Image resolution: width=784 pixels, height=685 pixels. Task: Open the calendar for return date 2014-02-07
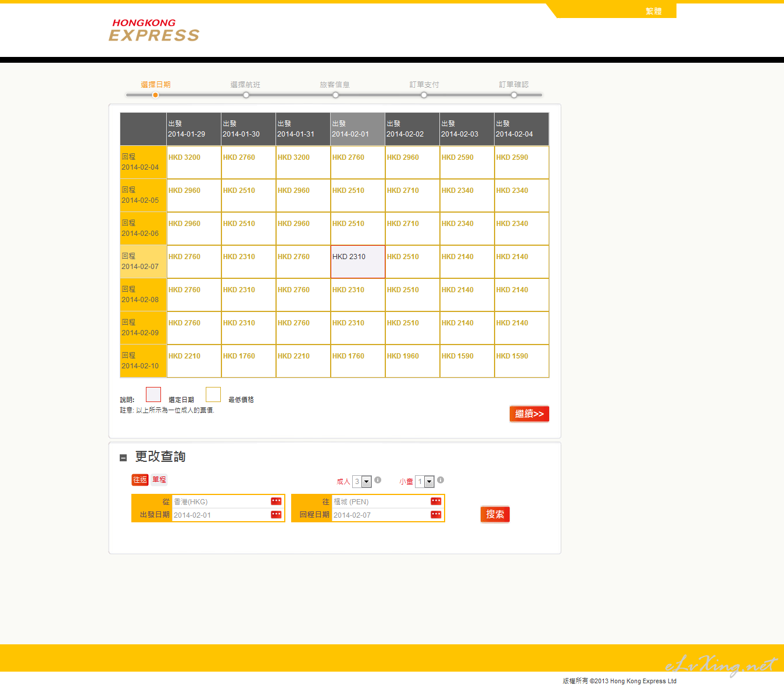[x=436, y=515]
